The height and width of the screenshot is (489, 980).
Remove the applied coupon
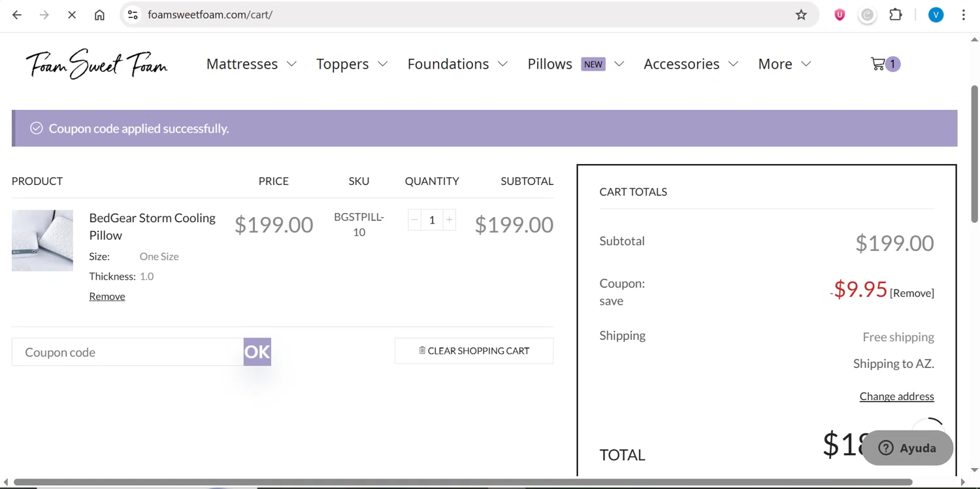tap(912, 293)
